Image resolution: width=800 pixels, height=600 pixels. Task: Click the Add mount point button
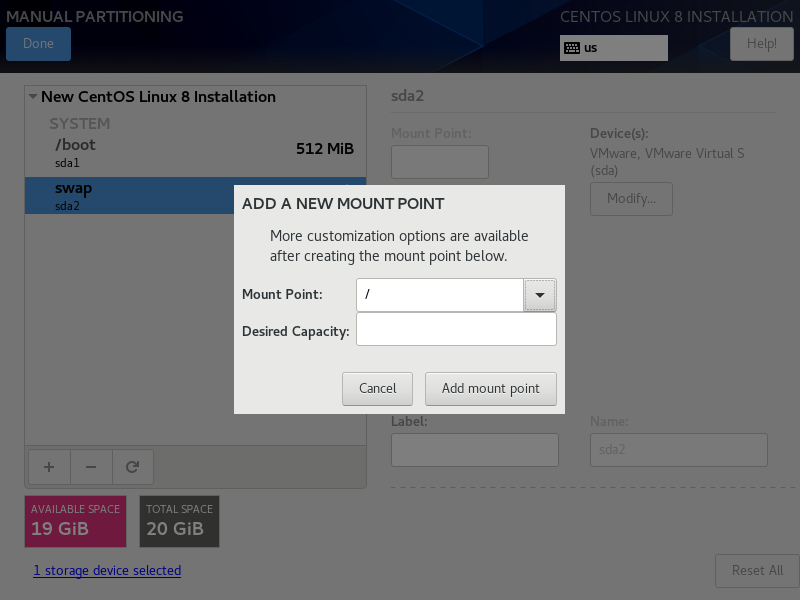click(x=491, y=389)
